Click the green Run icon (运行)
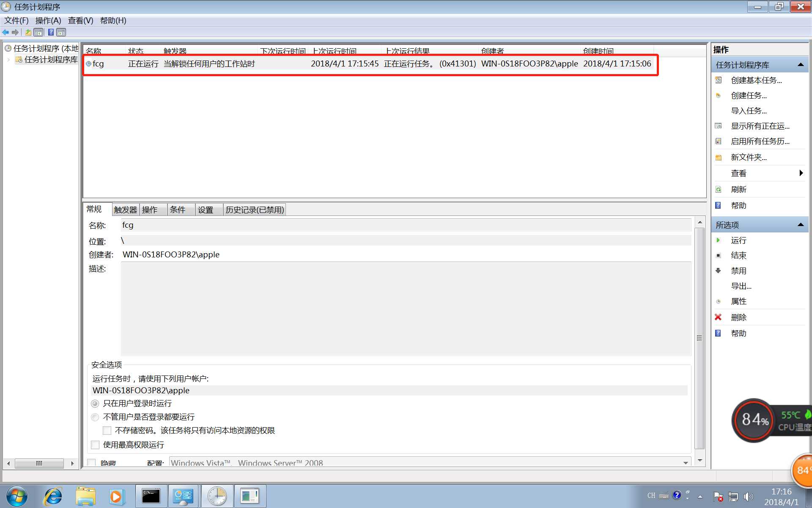The height and width of the screenshot is (508, 812). 718,240
